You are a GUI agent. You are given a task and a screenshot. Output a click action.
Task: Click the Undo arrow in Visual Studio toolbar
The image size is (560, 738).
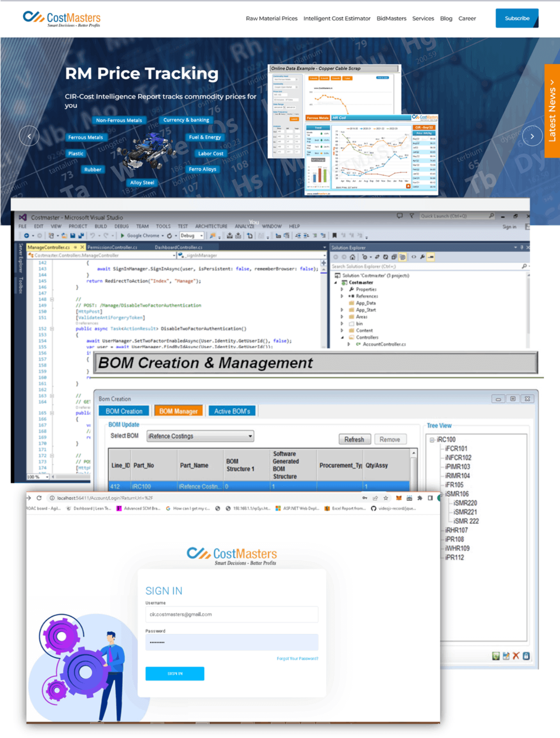coord(92,236)
